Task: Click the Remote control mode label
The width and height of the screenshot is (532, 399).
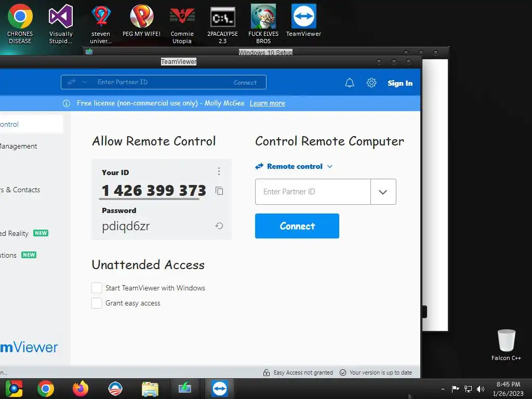Action: 295,166
